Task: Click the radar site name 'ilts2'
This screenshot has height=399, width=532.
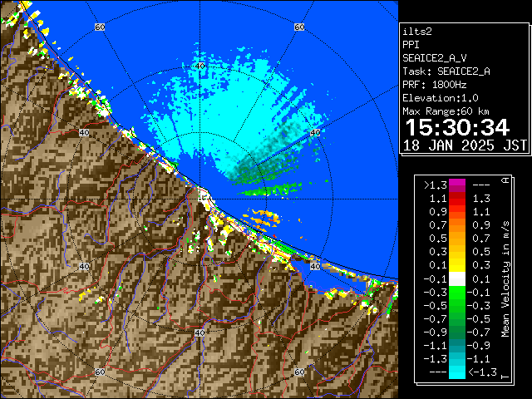Action: point(417,32)
